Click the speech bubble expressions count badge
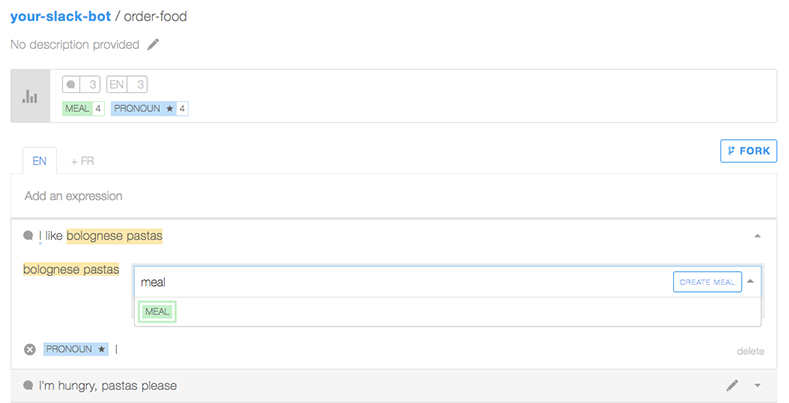This screenshot has height=403, width=789. [81, 85]
